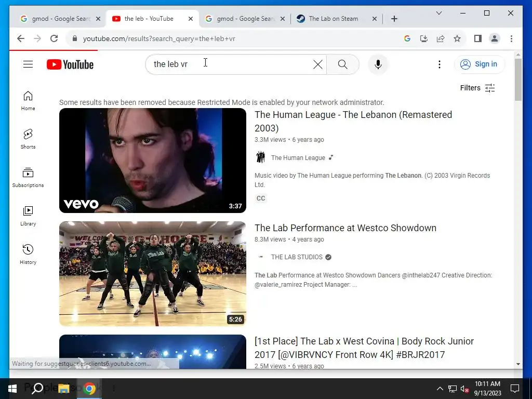Click the Google icon in address bar
The width and height of the screenshot is (532, 399).
(407, 38)
